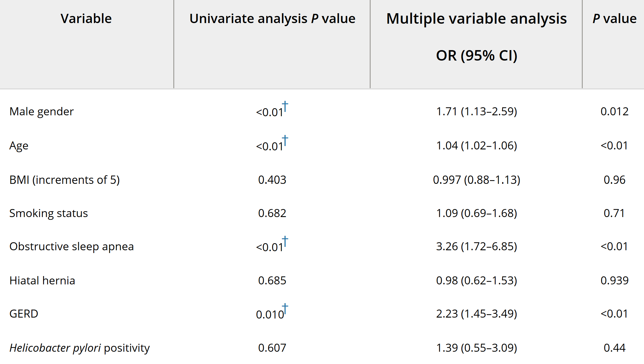Select the "Univariate analysis P value" header
The height and width of the screenshot is (364, 644).
(272, 19)
